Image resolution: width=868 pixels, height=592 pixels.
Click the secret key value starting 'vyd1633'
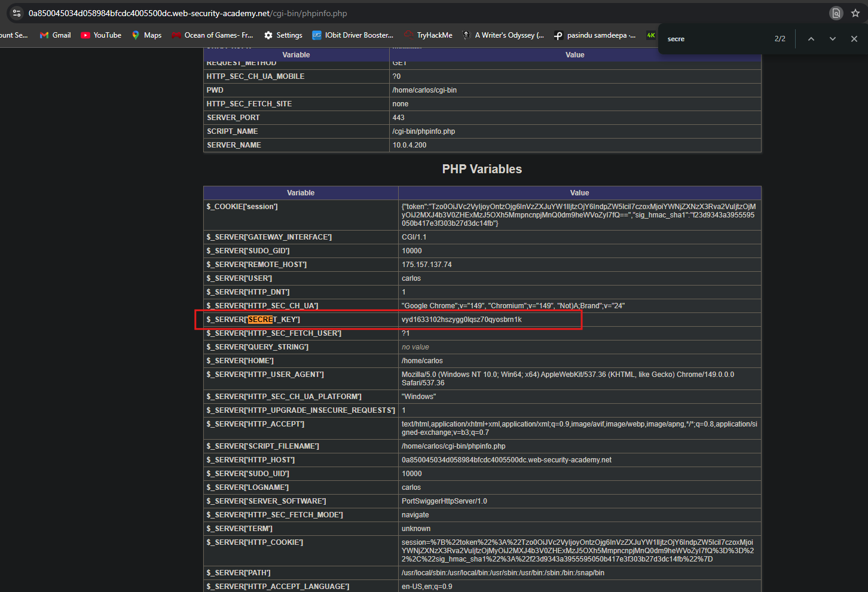(x=461, y=320)
